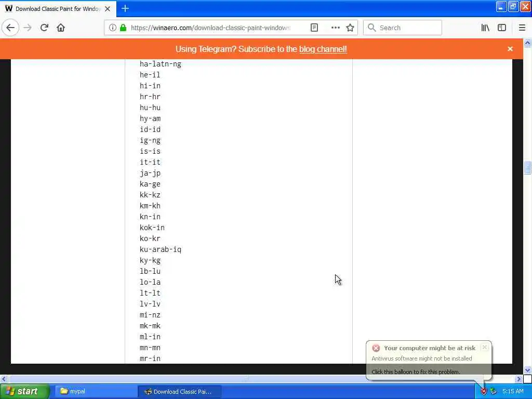This screenshot has width=532, height=399.
Task: Click the 'mk-mk' list entry
Action: (150, 326)
